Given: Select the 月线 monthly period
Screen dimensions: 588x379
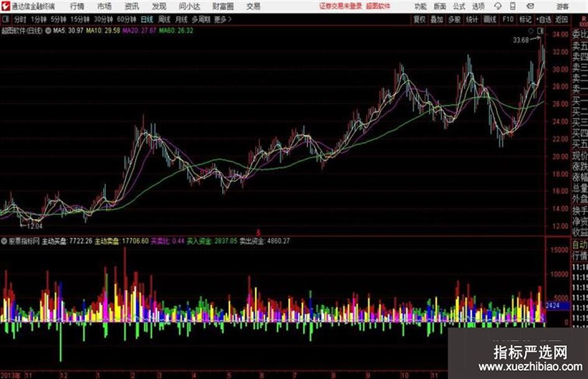Looking at the screenshot, I should pos(182,19).
